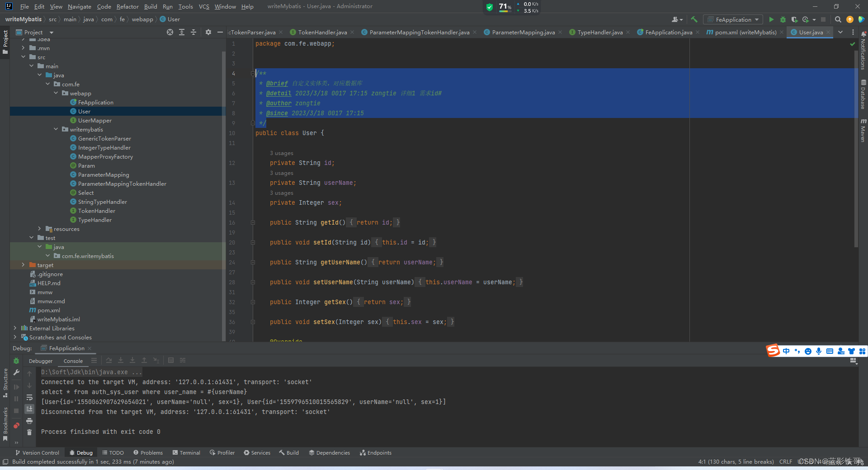Expand External Libraries node
This screenshot has width=868, height=470.
point(15,328)
